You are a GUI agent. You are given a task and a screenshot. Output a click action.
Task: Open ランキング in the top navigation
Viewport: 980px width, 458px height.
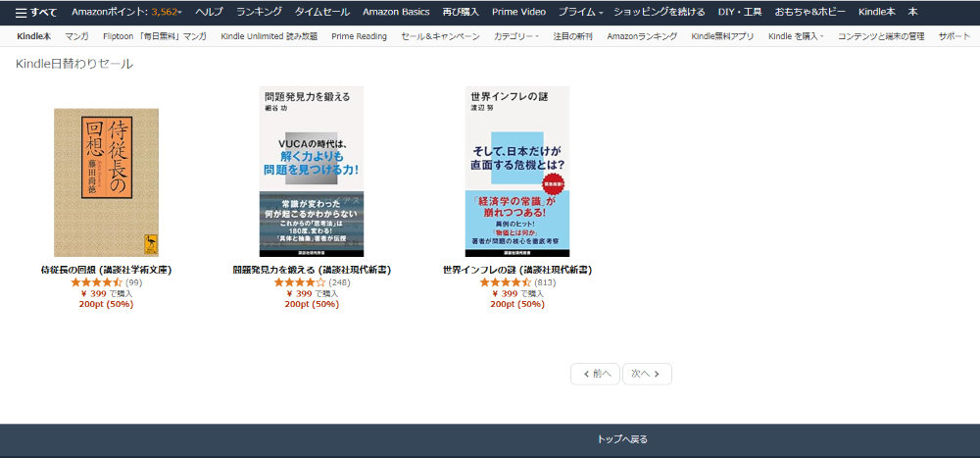259,12
